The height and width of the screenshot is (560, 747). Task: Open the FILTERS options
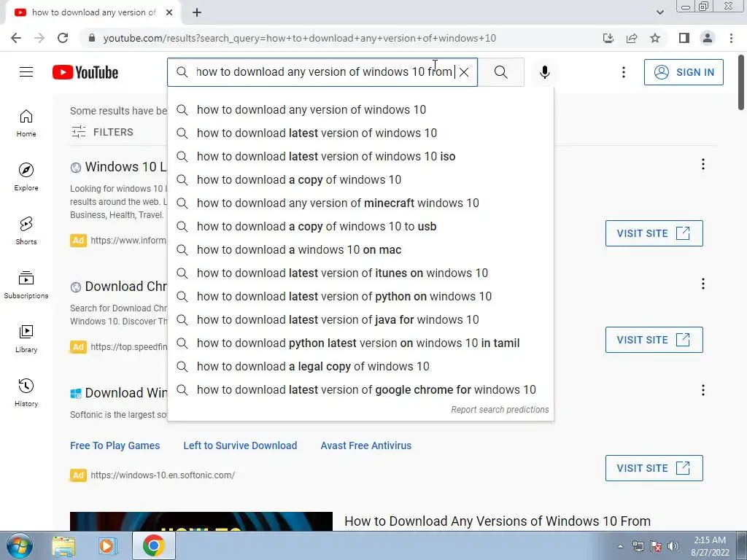coord(102,132)
